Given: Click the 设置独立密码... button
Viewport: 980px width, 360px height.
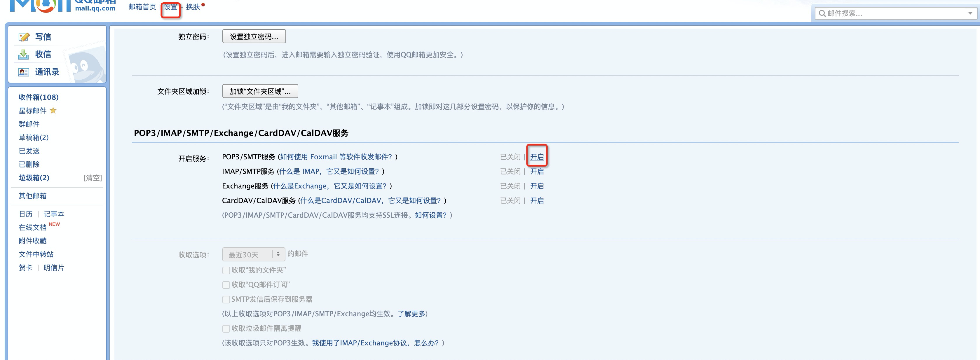Looking at the screenshot, I should coord(254,36).
